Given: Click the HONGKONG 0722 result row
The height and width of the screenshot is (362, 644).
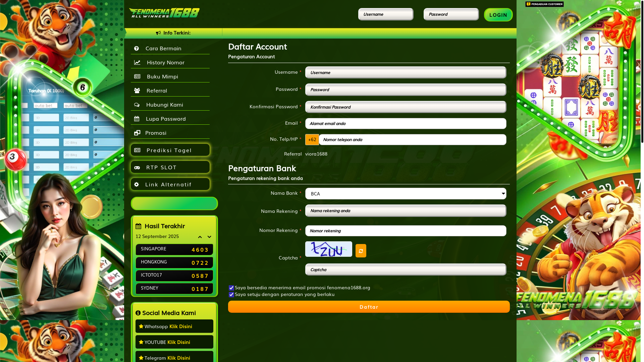Looking at the screenshot, I should pos(174,262).
